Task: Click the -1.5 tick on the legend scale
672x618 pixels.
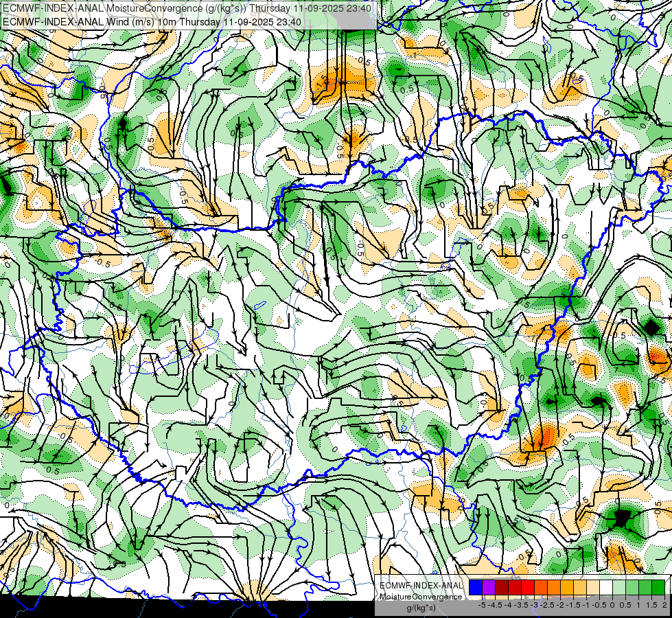Action: (573, 605)
